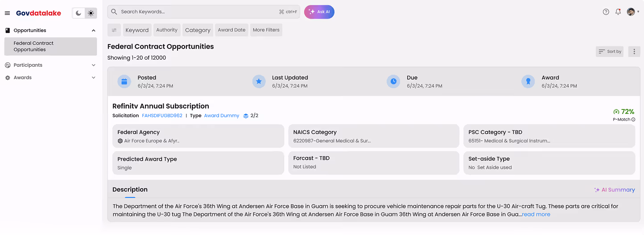Image resolution: width=644 pixels, height=235 pixels.
Task: Click the ctrl+F shortcut hint
Action: (288, 12)
